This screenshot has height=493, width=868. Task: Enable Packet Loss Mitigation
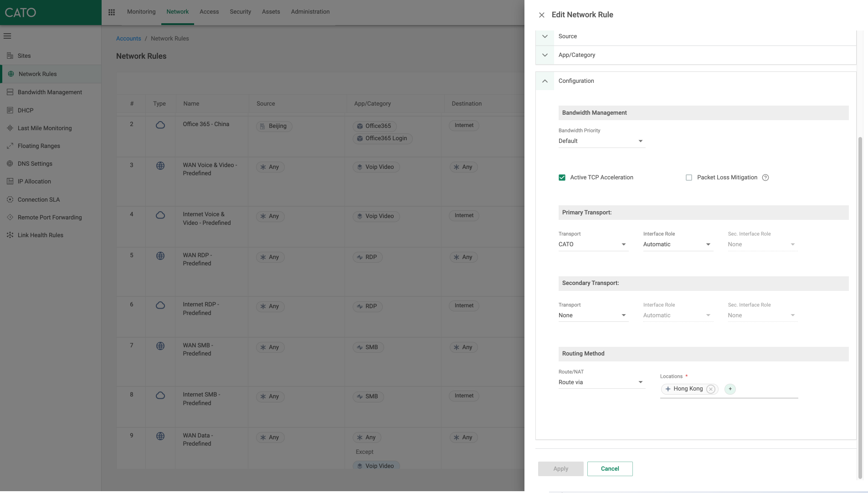point(689,178)
